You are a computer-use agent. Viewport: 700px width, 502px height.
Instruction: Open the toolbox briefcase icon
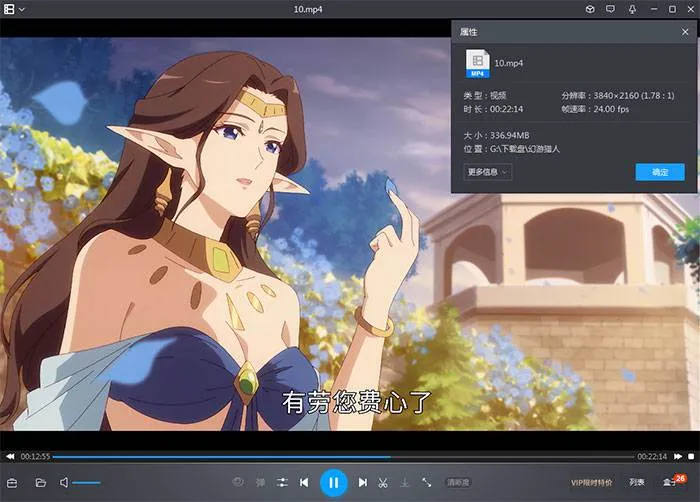coord(12,483)
